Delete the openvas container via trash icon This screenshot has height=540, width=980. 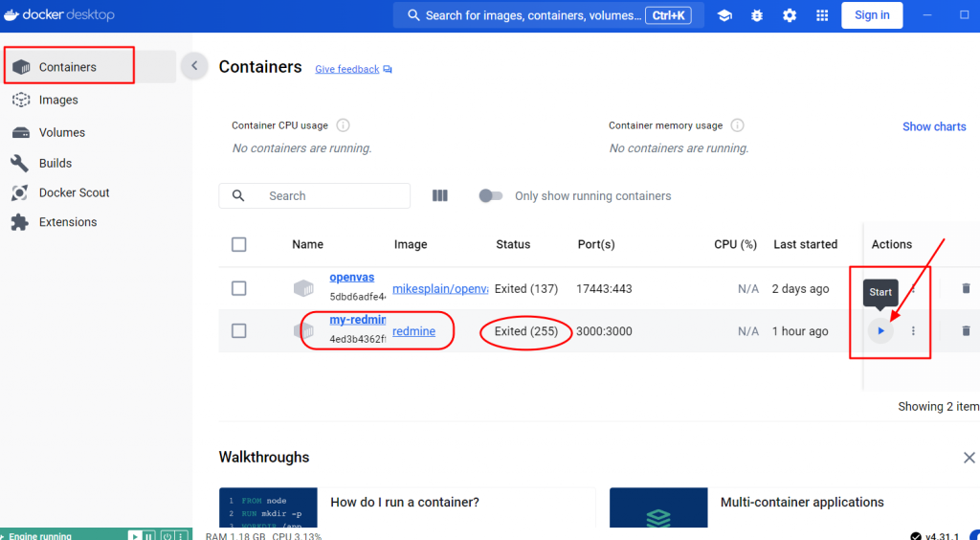coord(966,288)
